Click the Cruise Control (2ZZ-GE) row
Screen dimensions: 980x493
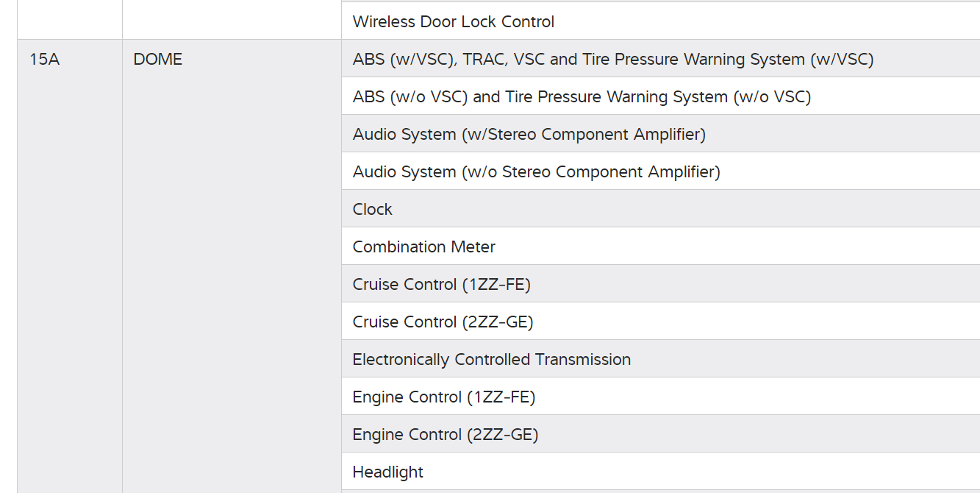point(443,322)
